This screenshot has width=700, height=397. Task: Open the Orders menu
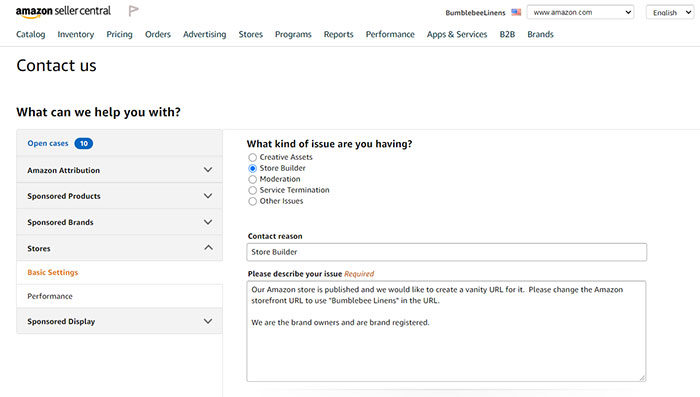[x=158, y=34]
